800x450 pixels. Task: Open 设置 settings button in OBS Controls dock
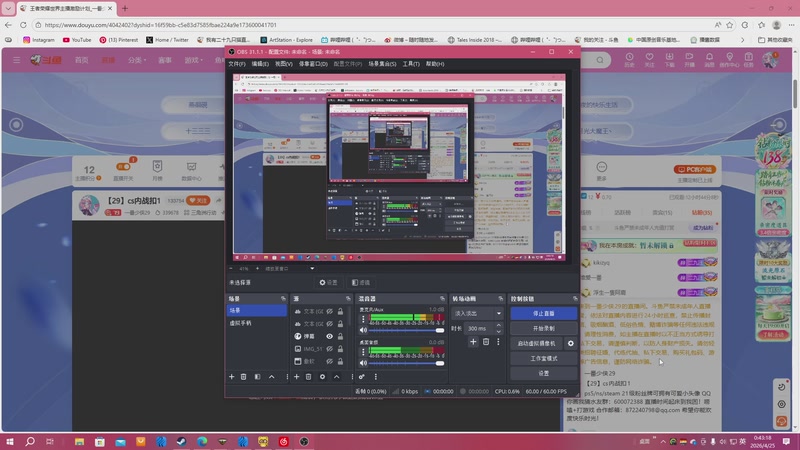click(x=544, y=373)
